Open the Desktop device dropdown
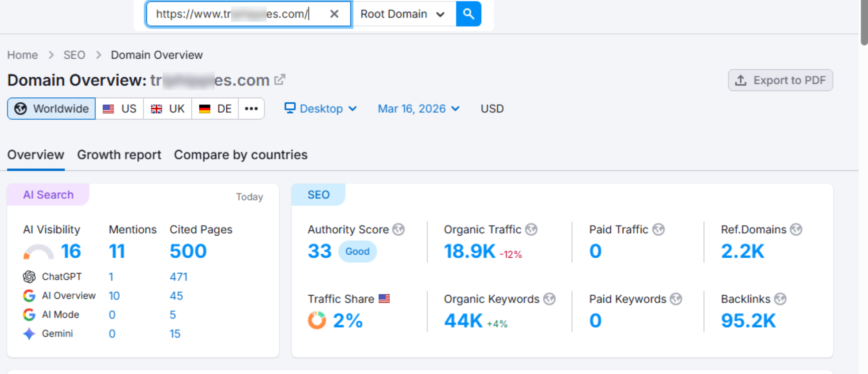This screenshot has height=374, width=868. point(321,108)
